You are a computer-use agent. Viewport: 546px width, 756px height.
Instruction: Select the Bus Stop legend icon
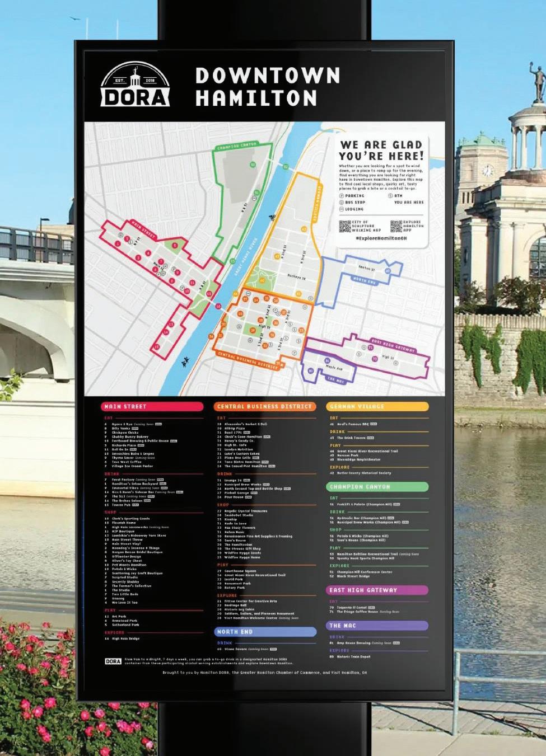tap(341, 202)
